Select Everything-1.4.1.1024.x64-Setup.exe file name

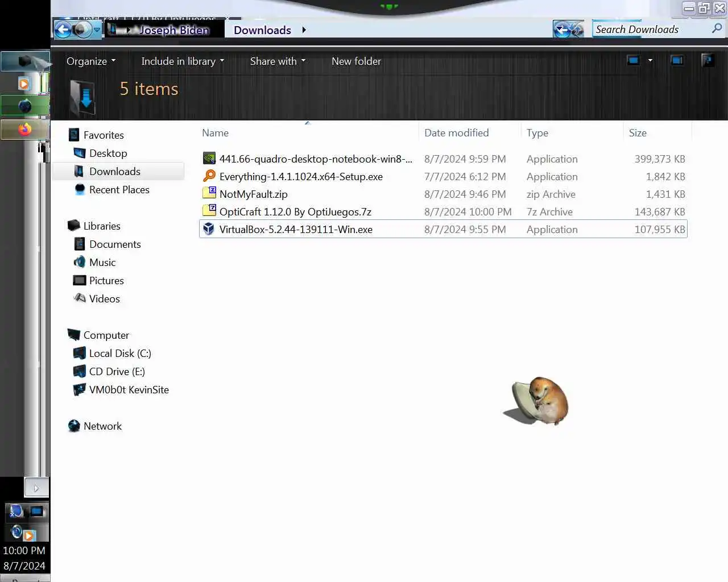tap(301, 176)
